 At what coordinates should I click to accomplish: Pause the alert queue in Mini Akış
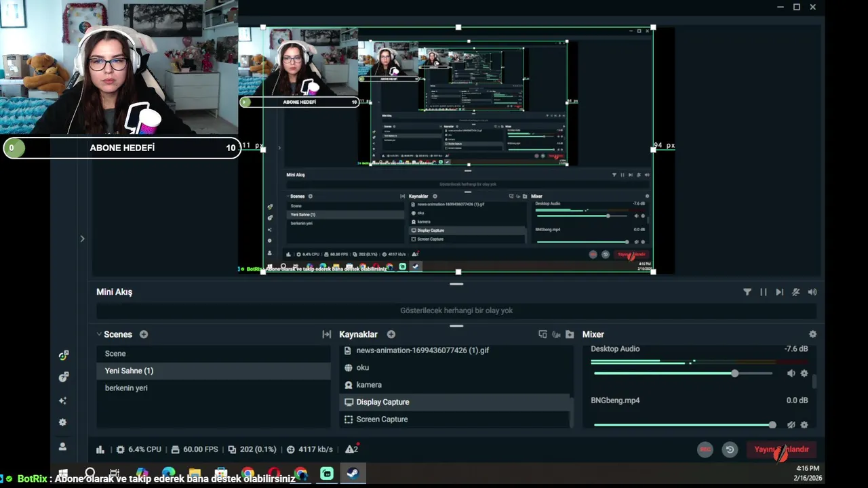764,292
